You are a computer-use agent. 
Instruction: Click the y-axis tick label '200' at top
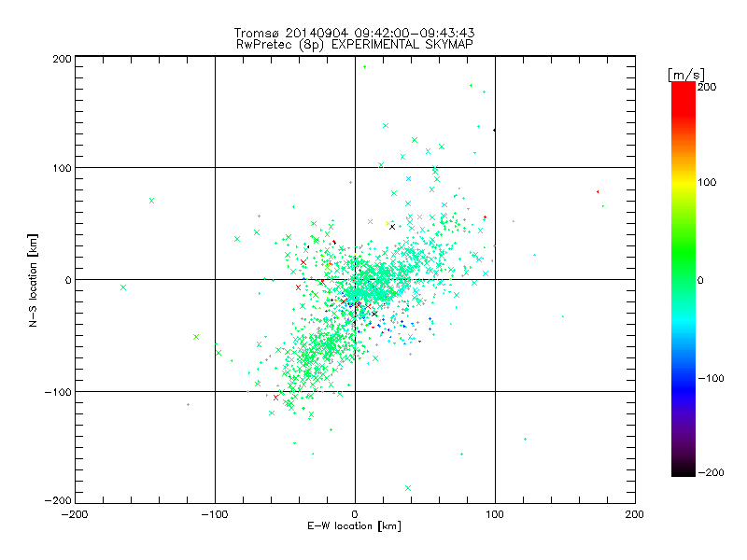[x=63, y=59]
